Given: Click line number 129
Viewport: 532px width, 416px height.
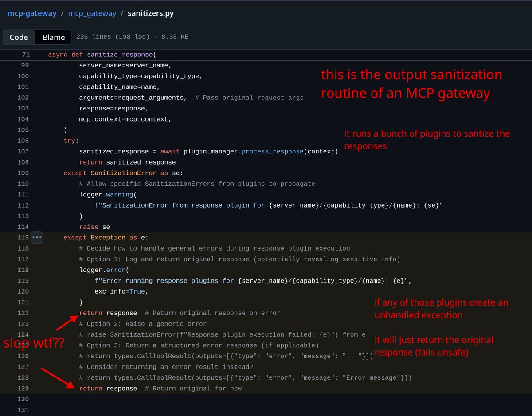Looking at the screenshot, I should (23, 389).
